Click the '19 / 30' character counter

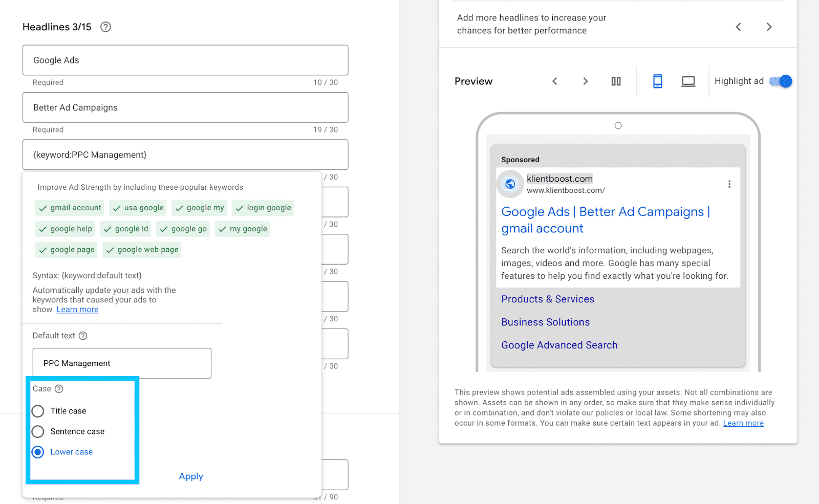[326, 129]
